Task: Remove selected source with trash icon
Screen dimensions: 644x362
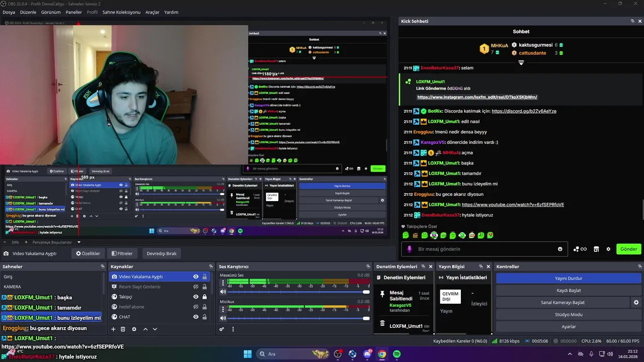Action: coord(123,329)
